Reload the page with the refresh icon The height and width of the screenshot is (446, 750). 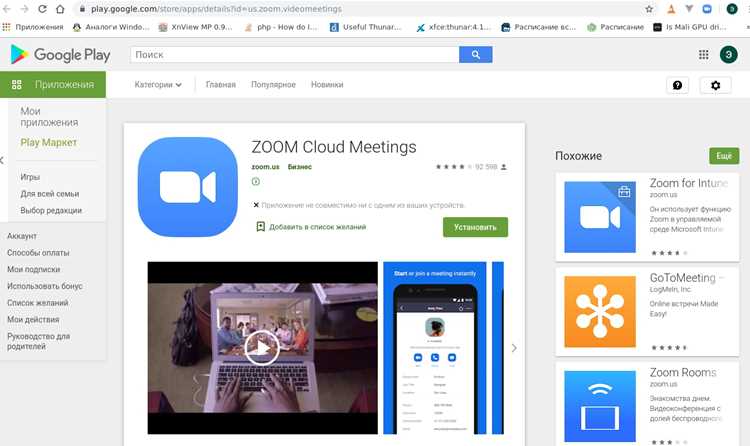43,9
